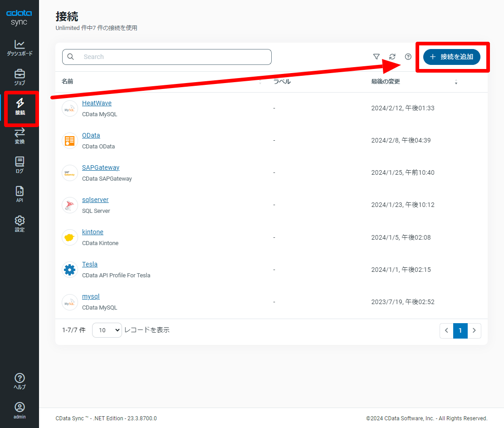This screenshot has height=428, width=504.
Task: Open the 設定 gear icon in sidebar
Action: point(20,222)
